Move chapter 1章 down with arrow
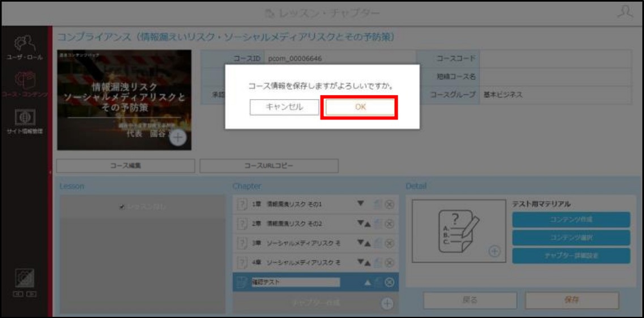The width and height of the screenshot is (644, 318). point(361,204)
